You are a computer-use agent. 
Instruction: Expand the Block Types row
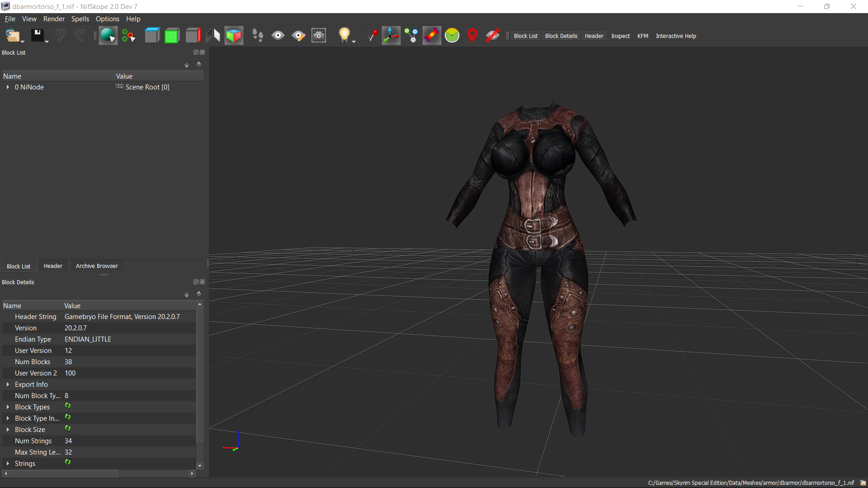click(x=8, y=407)
